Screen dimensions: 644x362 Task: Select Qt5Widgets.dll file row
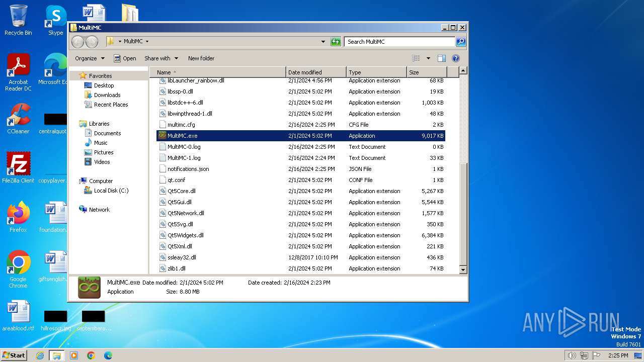[x=301, y=235]
